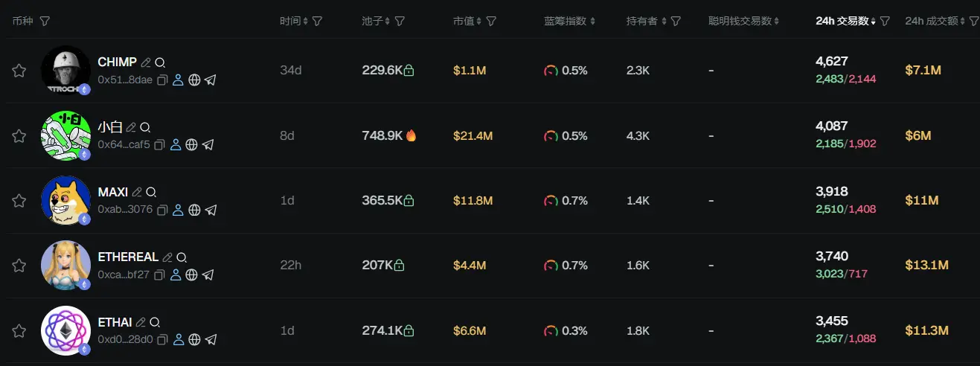
Task: Open the 持有者 column filter funnel
Action: (x=676, y=22)
